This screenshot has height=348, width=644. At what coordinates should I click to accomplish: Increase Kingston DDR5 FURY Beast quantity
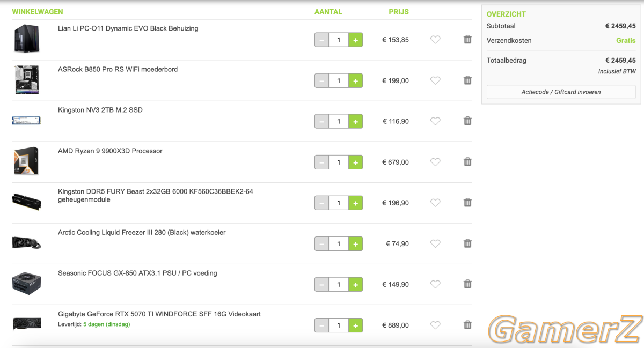[355, 203]
